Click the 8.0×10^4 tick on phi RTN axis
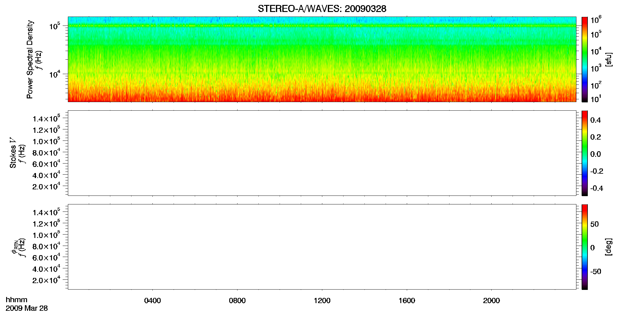The height and width of the screenshot is (332, 644). coord(46,246)
